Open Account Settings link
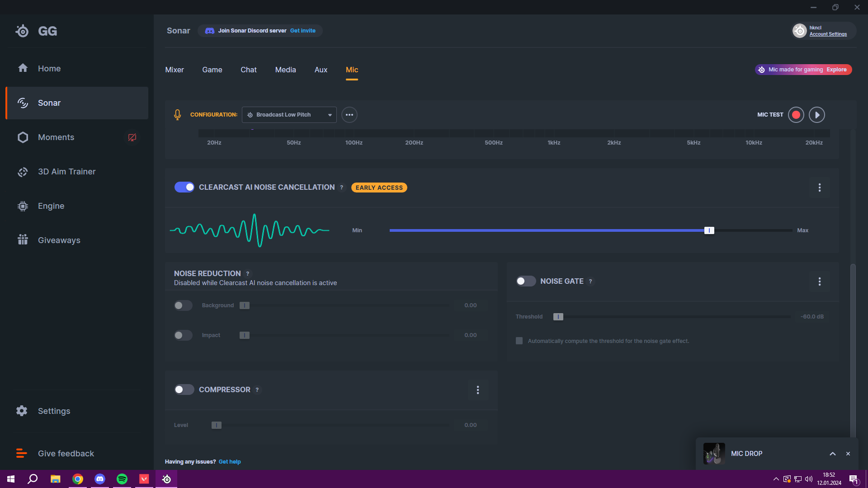 tap(828, 34)
